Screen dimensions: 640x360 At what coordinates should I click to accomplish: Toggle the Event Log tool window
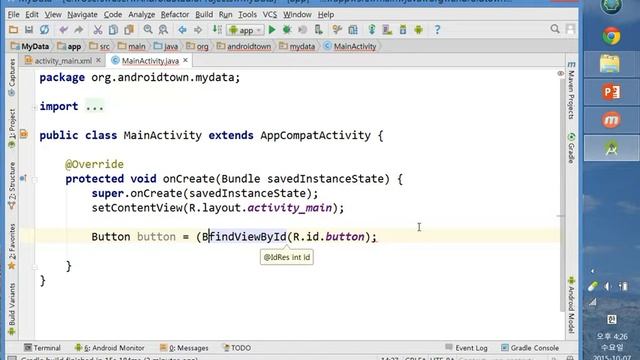click(x=467, y=348)
